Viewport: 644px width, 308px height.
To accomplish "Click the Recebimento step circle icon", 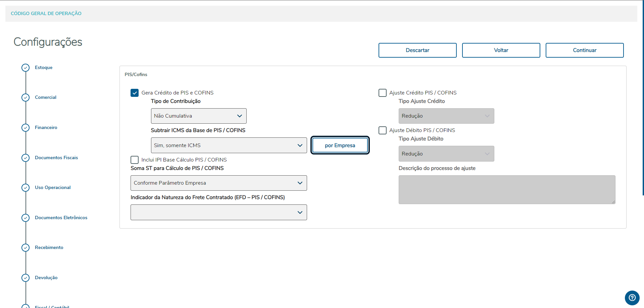I will pos(26,248).
